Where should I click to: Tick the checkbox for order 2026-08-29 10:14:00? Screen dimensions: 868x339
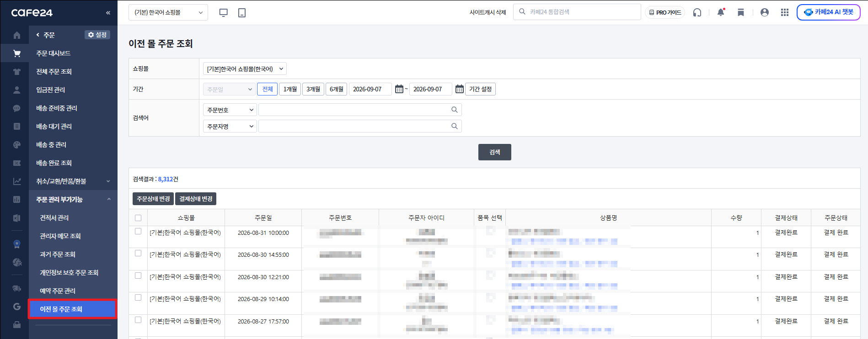tap(138, 297)
